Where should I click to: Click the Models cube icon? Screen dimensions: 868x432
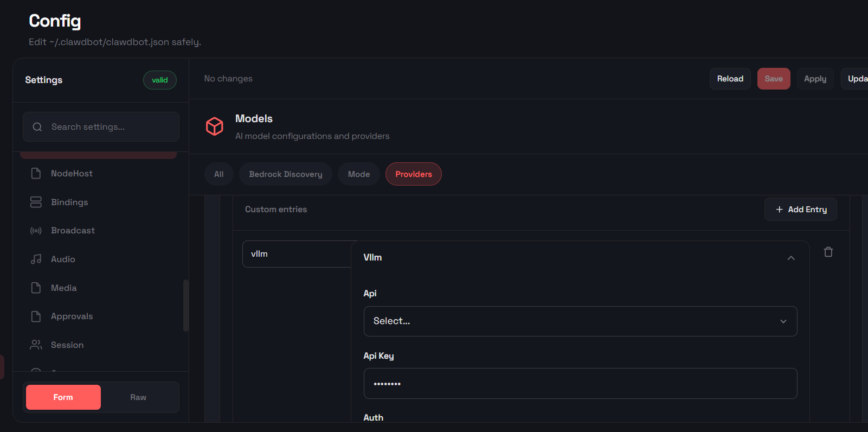(215, 126)
